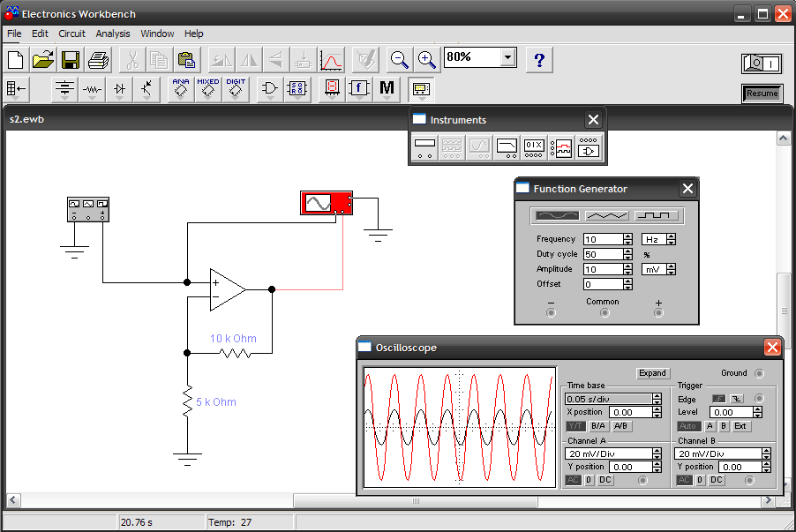796x532 pixels.
Task: Open the Analog ICs (ANA) bin
Action: coord(181,89)
